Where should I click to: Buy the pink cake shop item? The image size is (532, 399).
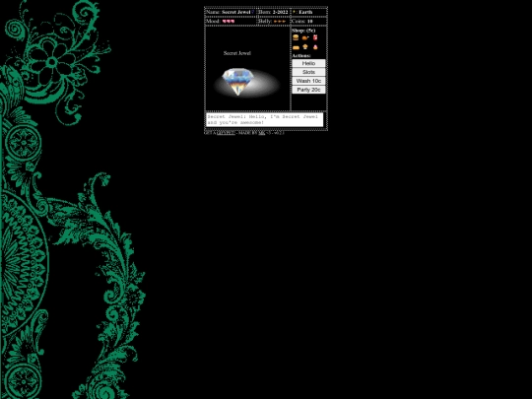tap(315, 47)
